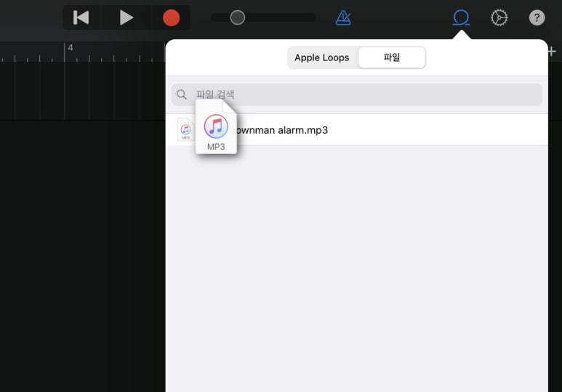Screen dimensions: 562x392
Task: Start playback with the Play button
Action: (x=127, y=17)
